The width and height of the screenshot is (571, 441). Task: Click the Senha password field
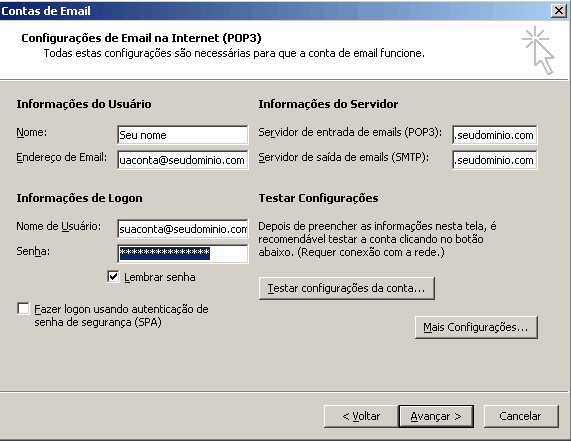click(x=183, y=253)
